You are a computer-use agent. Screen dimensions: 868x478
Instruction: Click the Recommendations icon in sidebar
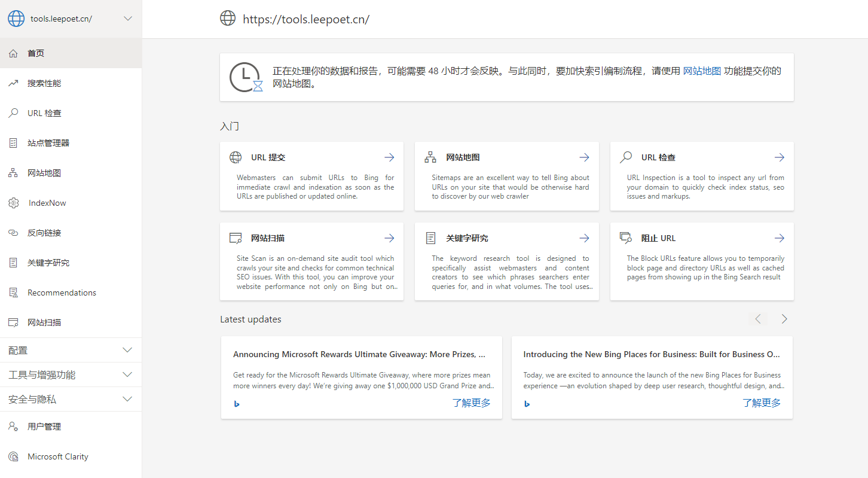tap(13, 293)
